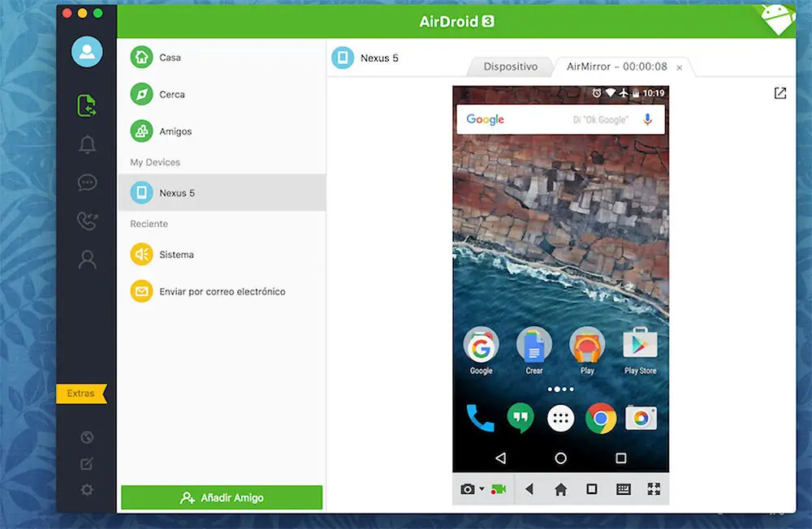Click the Añadir Amigo button
Screen dimensions: 812x529
(222, 497)
